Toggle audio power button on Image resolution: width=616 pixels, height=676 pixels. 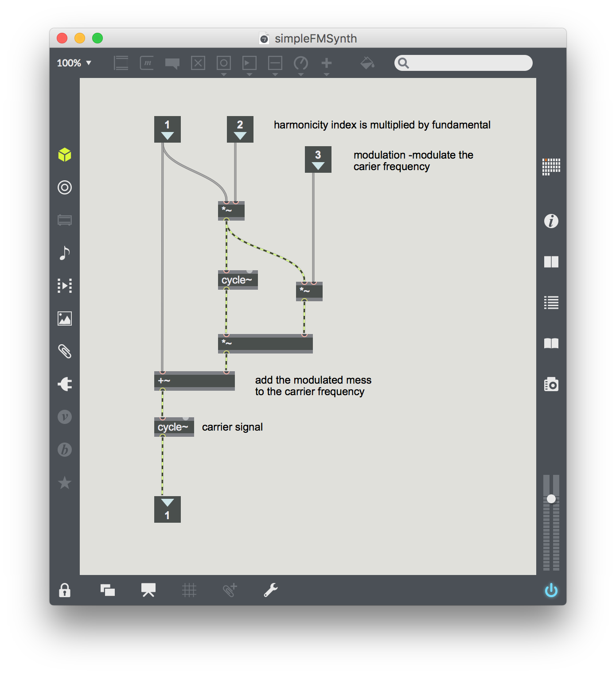pyautogui.click(x=551, y=590)
